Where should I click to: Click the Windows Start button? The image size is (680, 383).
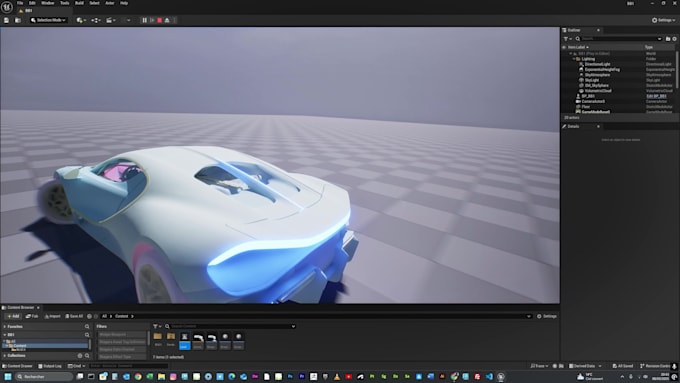click(7, 376)
